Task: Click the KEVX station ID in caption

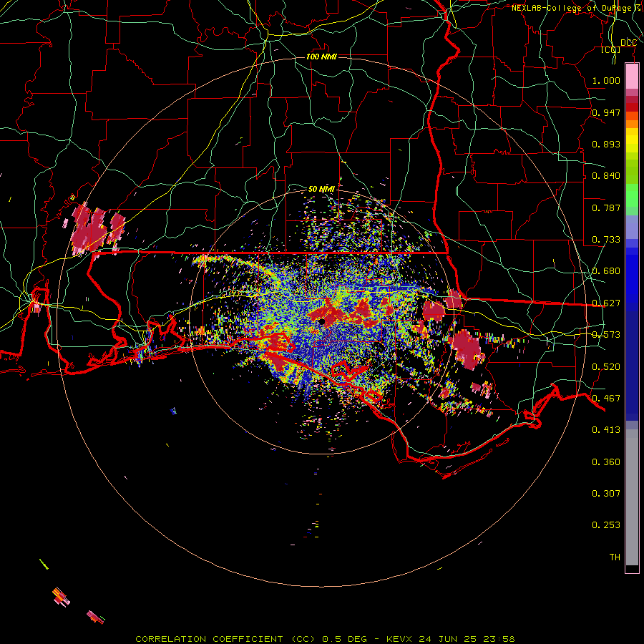Action: pos(399,639)
